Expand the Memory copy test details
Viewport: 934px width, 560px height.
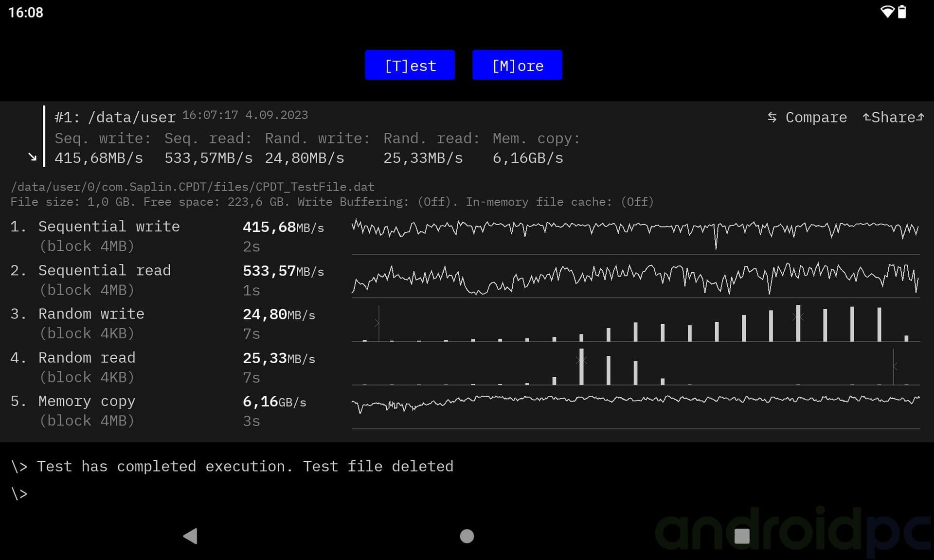(x=87, y=401)
